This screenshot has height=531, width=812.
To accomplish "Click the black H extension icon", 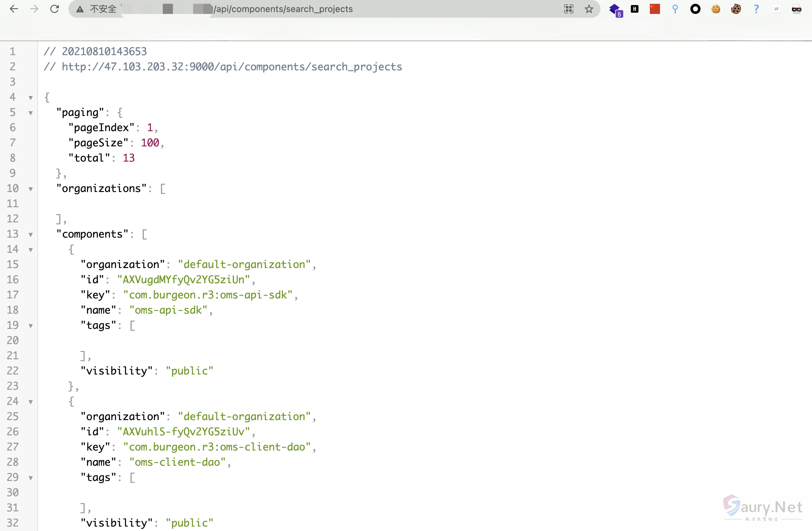I will tap(635, 9).
